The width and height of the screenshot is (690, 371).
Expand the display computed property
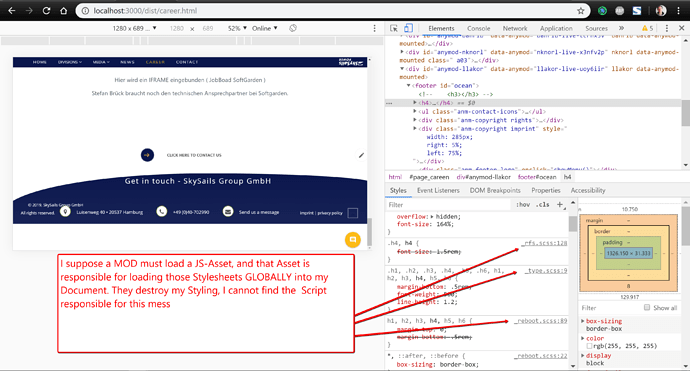pos(583,356)
